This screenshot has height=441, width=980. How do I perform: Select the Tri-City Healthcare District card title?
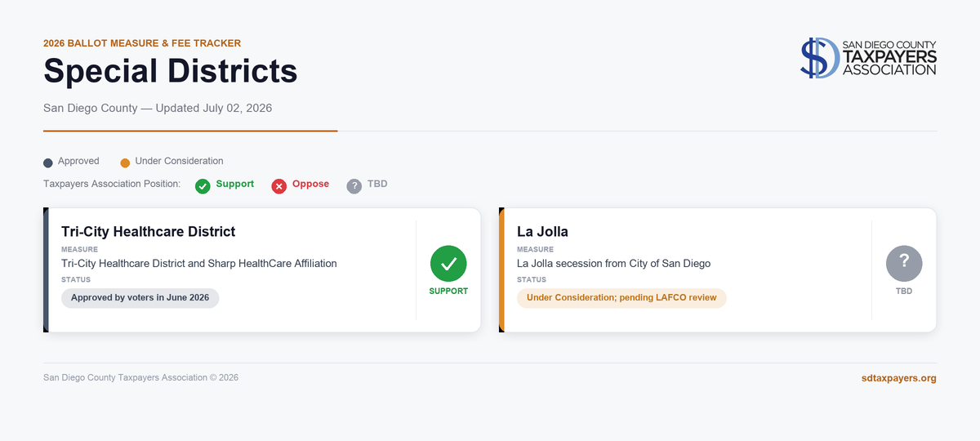[x=148, y=232]
